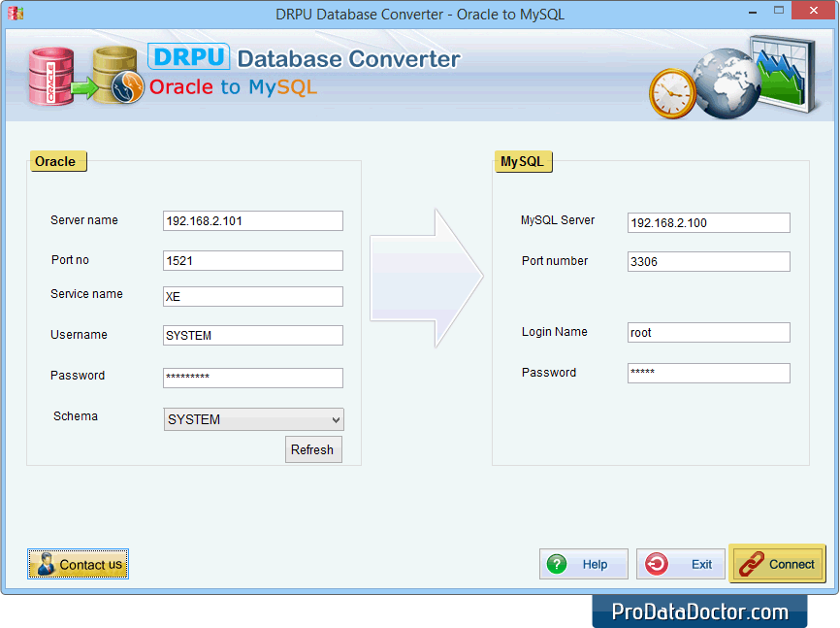840x628 pixels.
Task: Minimize the converter window
Action: pos(753,11)
